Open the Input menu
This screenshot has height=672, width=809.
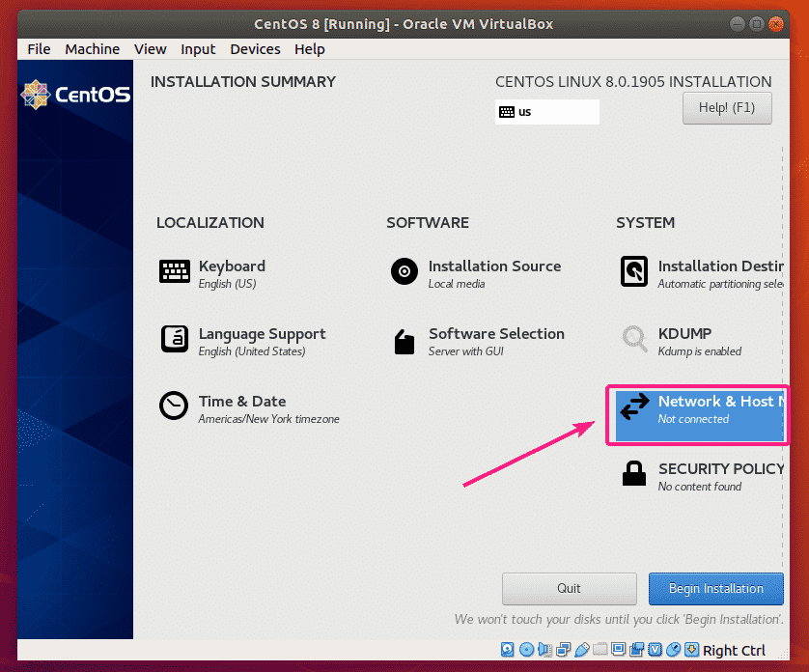coord(198,49)
